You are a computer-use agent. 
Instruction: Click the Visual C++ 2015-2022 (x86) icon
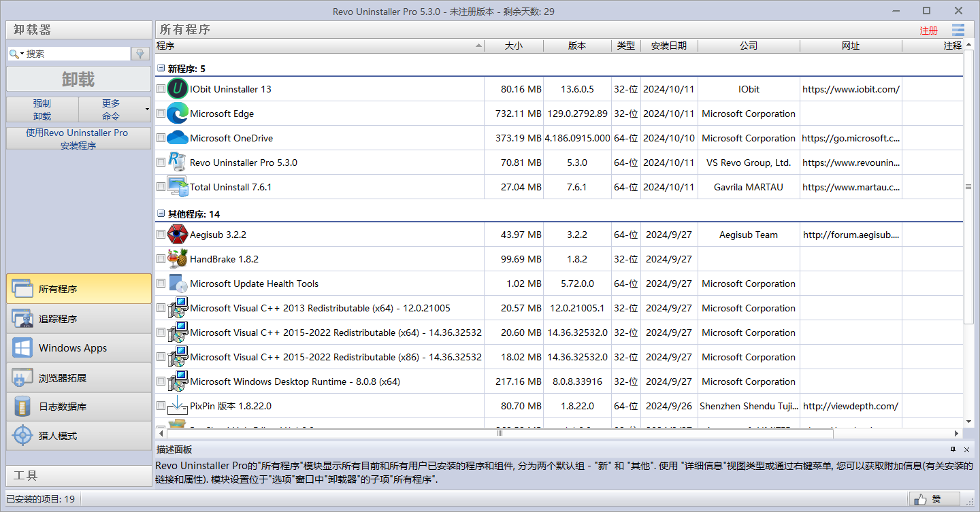click(178, 357)
